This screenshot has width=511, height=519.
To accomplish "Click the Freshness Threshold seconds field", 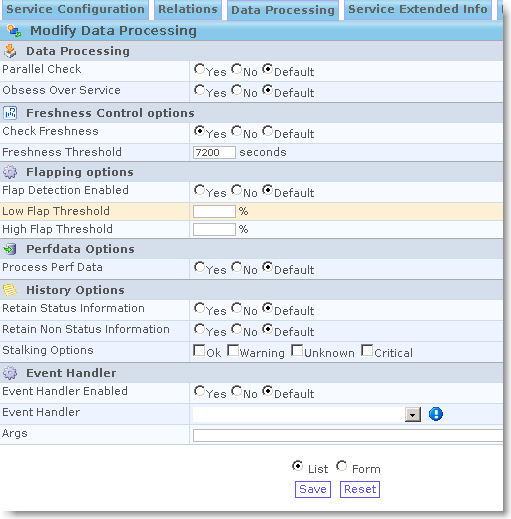I will pos(214,152).
